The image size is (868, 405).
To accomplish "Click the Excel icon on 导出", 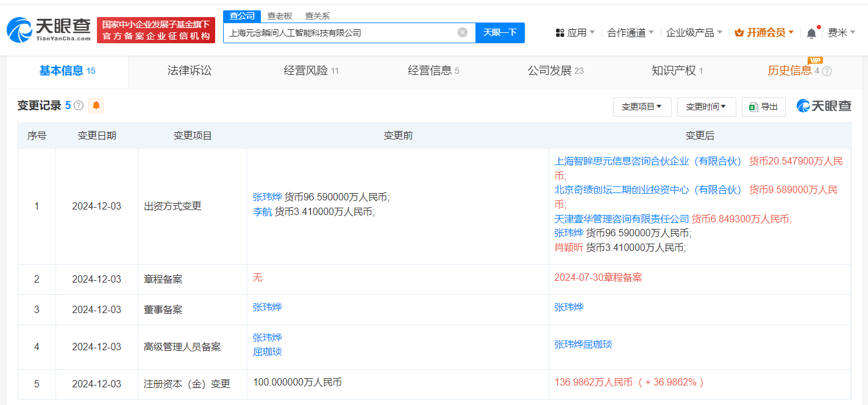I will tap(753, 107).
